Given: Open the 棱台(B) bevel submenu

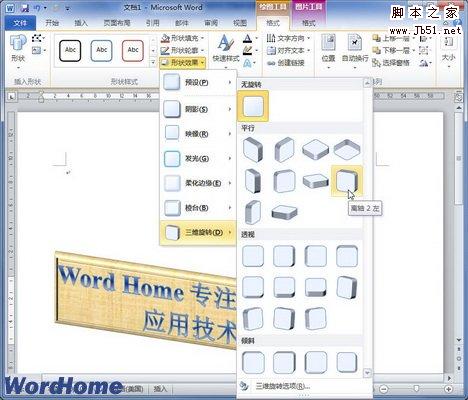Looking at the screenshot, I should coord(198,208).
